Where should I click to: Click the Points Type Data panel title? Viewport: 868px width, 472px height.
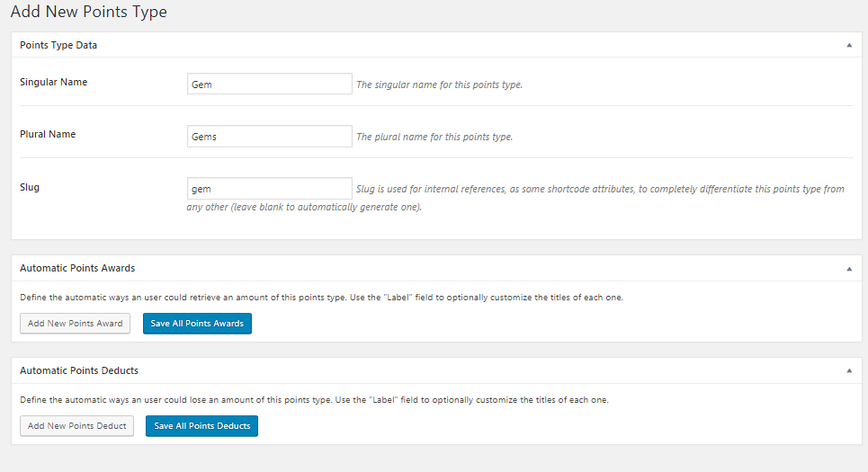[58, 45]
